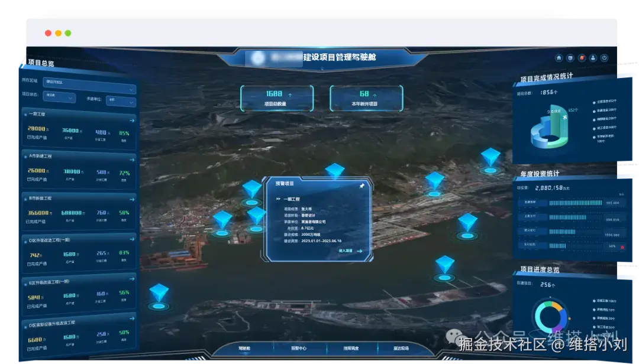
Task: Open A市新建工程 card arrow icon
Action: [131, 160]
